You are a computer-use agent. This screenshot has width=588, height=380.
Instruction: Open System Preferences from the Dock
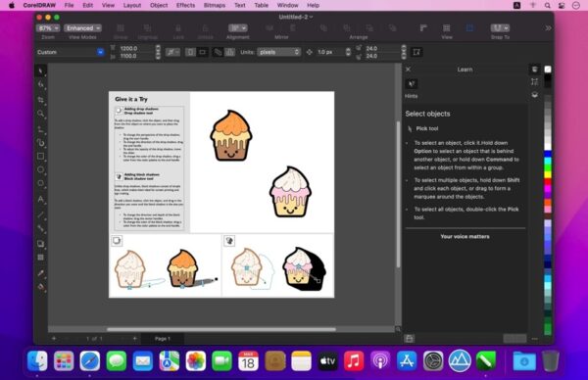tap(433, 361)
